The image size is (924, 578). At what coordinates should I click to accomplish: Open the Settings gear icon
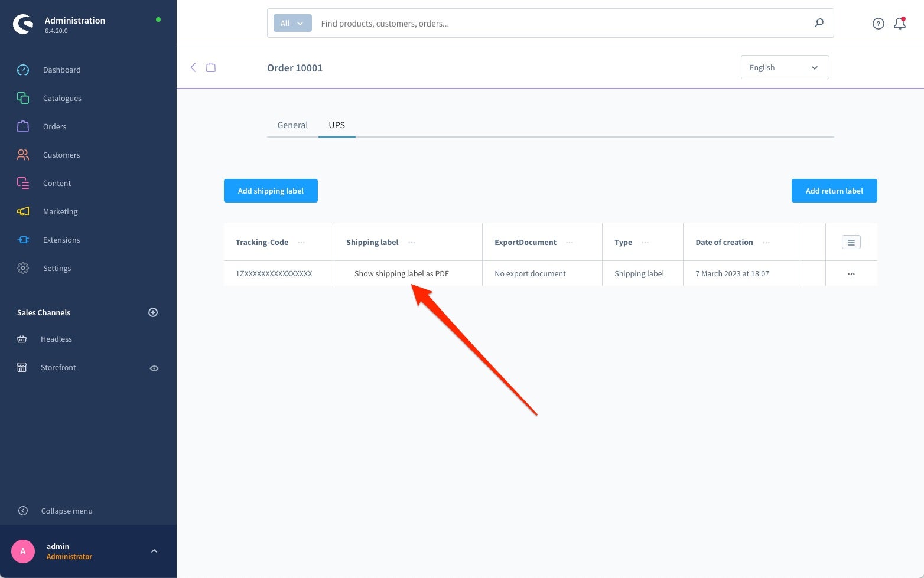[23, 268]
